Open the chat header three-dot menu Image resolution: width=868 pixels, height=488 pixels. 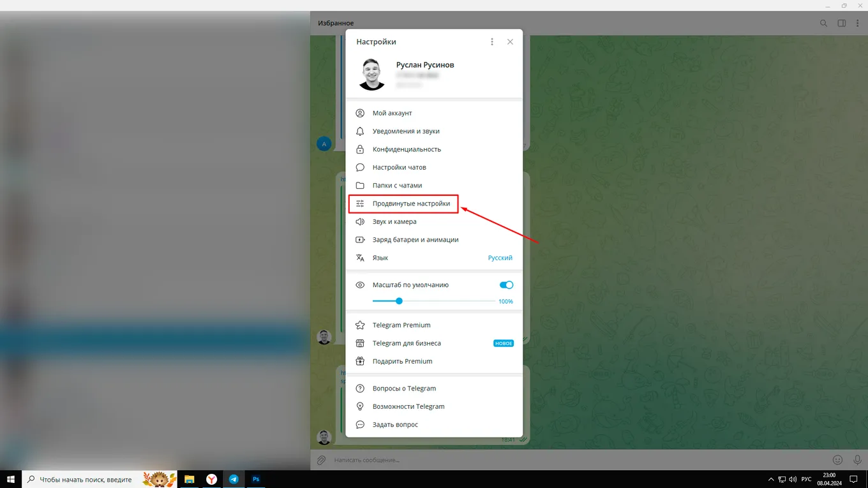[857, 23]
